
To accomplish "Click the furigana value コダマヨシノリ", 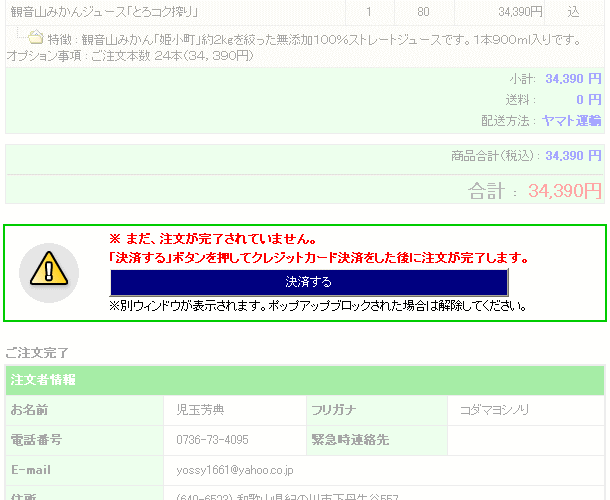I will pos(494,410).
